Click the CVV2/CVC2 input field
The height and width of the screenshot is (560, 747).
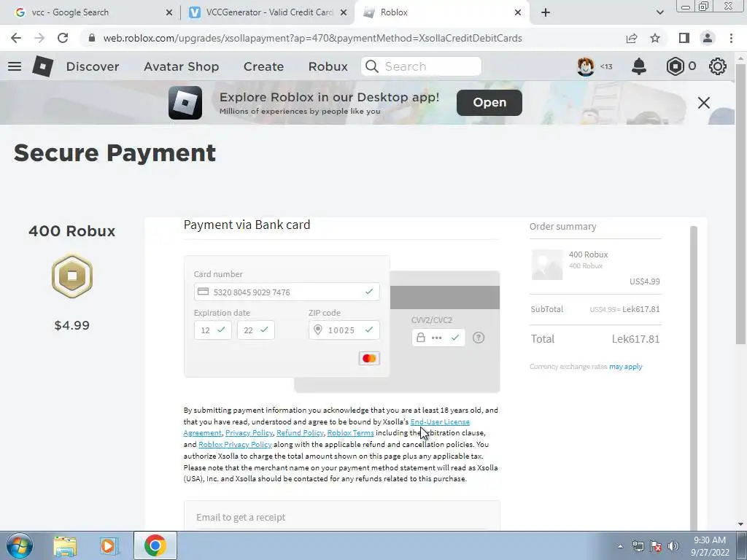(438, 338)
